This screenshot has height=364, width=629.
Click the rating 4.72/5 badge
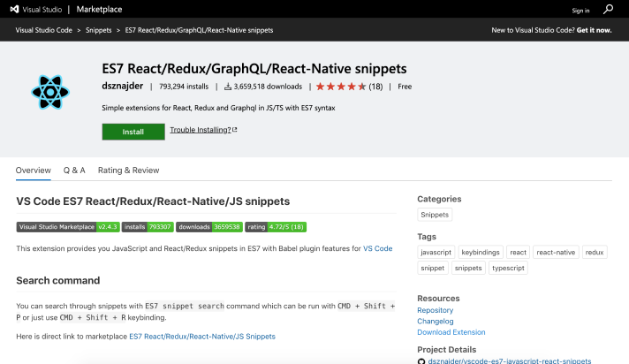[276, 227]
